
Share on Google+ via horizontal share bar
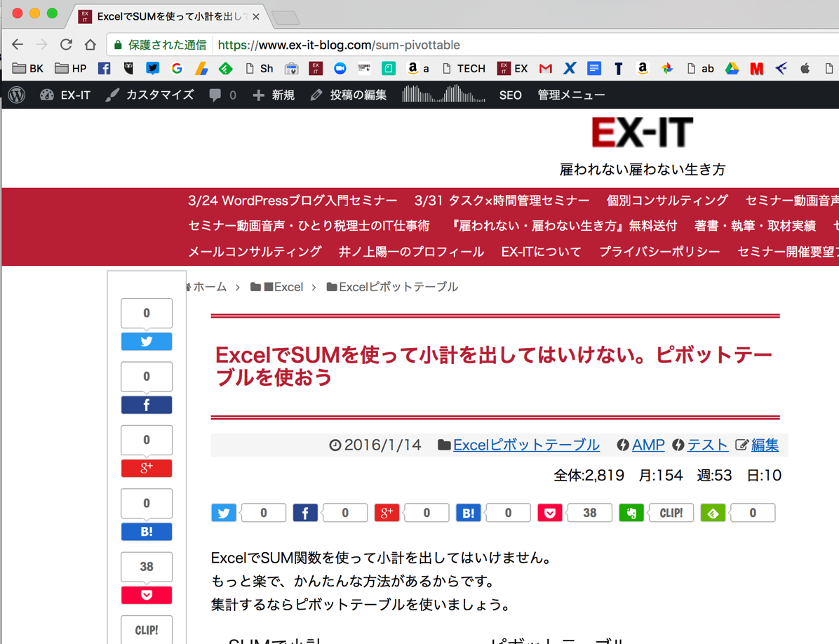(x=387, y=513)
